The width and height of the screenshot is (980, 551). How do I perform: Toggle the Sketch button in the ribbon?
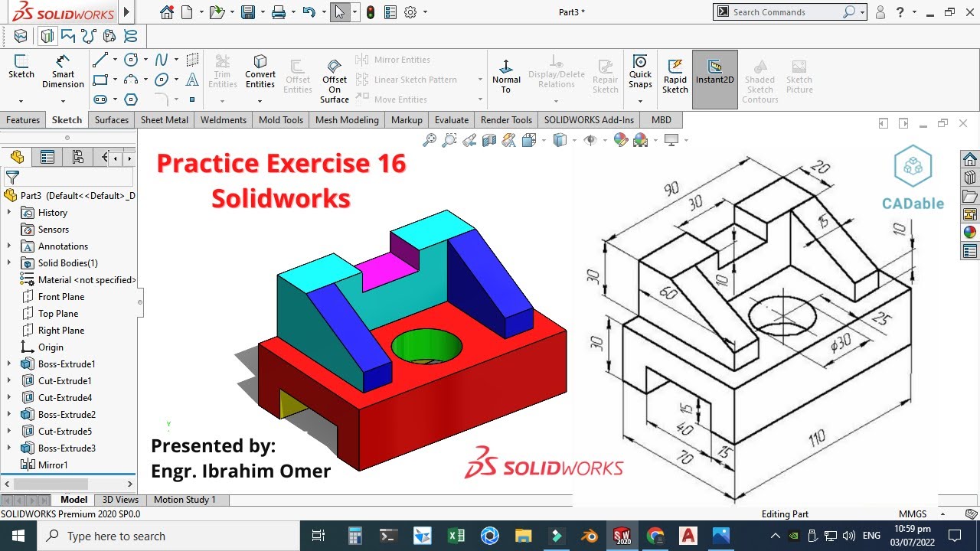point(21,67)
